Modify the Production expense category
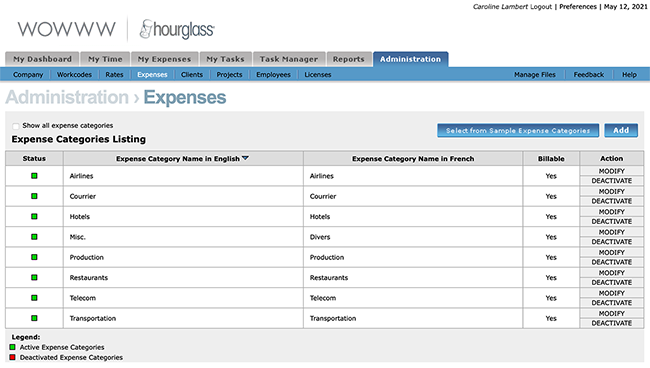Screen dimensions: 650x368 [x=611, y=252]
